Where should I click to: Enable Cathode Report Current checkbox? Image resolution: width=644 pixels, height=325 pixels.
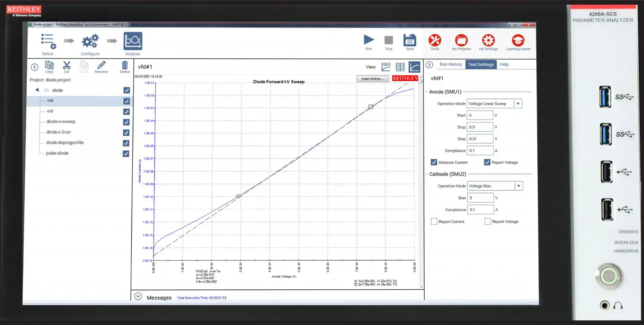(434, 222)
